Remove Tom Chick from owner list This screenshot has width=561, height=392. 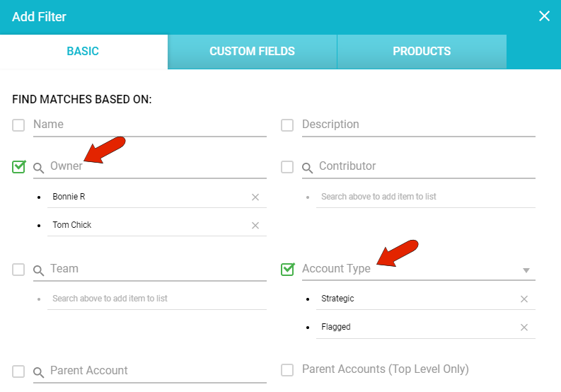pyautogui.click(x=255, y=226)
